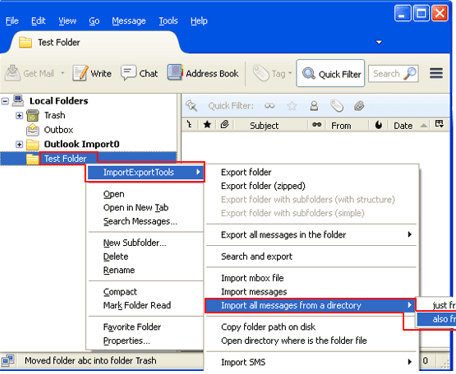Expand Import all messages from a directory

310,305
